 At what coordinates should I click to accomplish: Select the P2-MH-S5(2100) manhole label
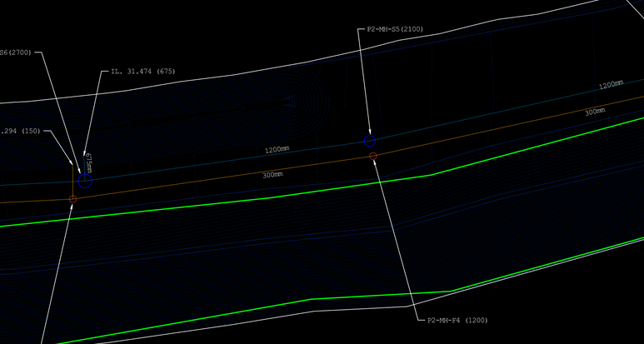pos(395,29)
